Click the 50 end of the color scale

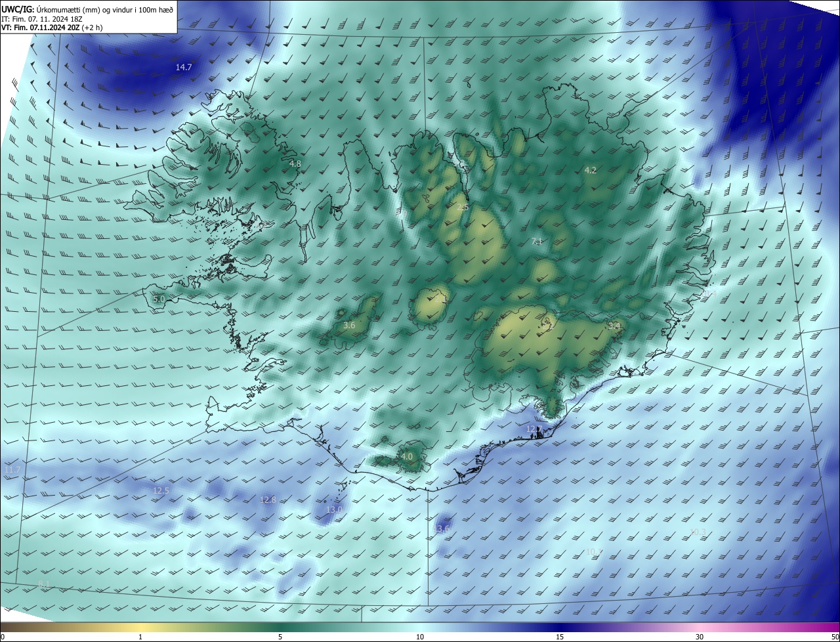[x=835, y=637]
